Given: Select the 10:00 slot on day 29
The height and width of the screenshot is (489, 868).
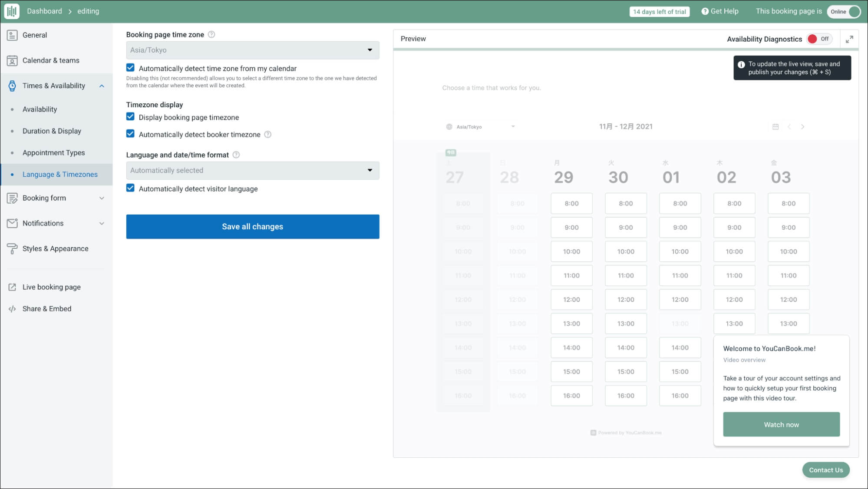Looking at the screenshot, I should (x=571, y=251).
